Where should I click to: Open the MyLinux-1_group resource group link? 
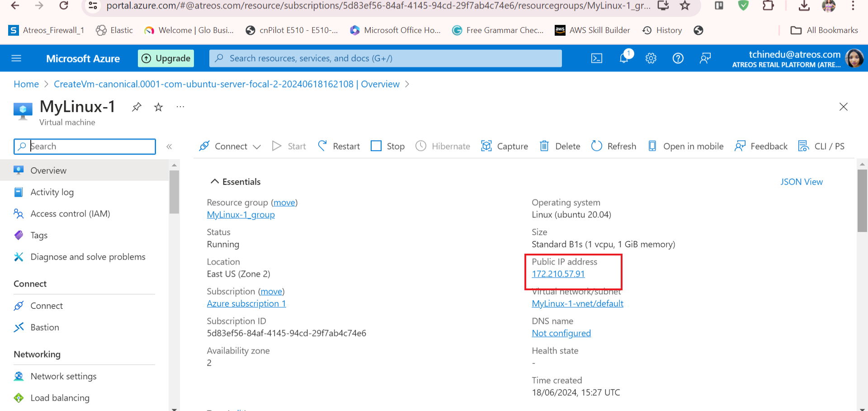coord(241,215)
